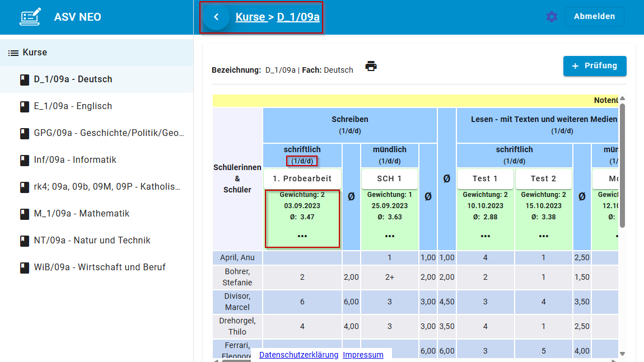Click the back arrow button
Screen dimensions: 644x362
[x=216, y=17]
